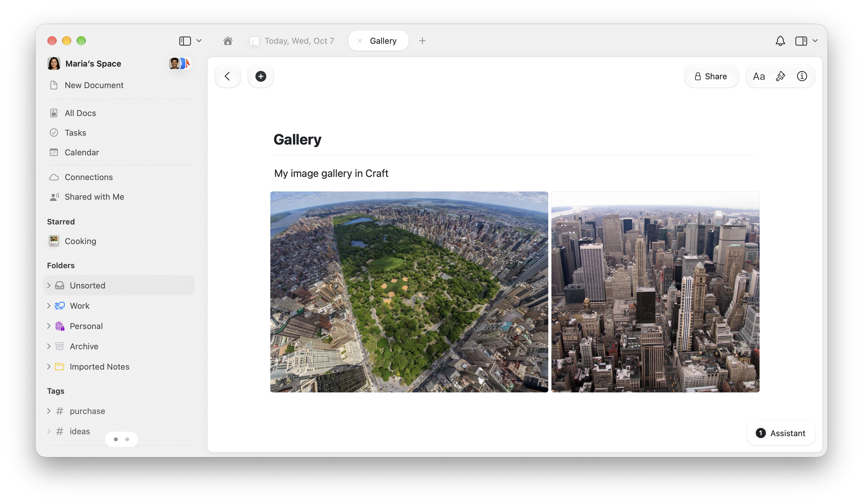
Task: Open the starred Cooking document
Action: click(119, 241)
